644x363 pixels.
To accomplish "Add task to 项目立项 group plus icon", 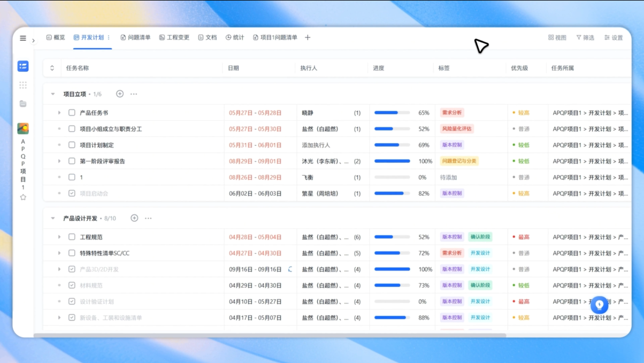I will 120,94.
